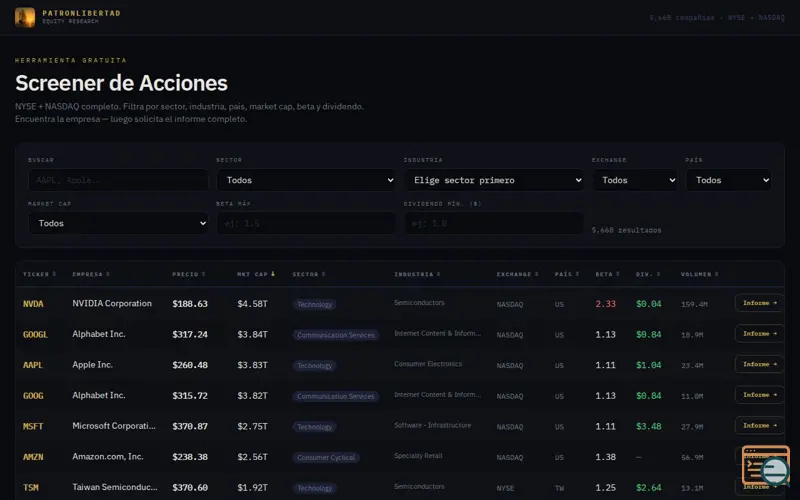
Task: Click Apple's Consumer Electronics industry cell
Action: tap(428, 364)
